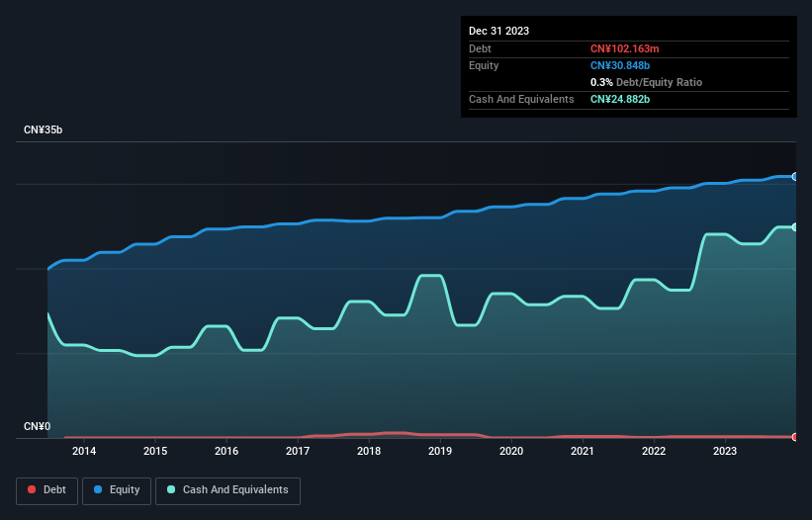
Task: Click the Debt row label in tooltip
Action: pyautogui.click(x=480, y=48)
